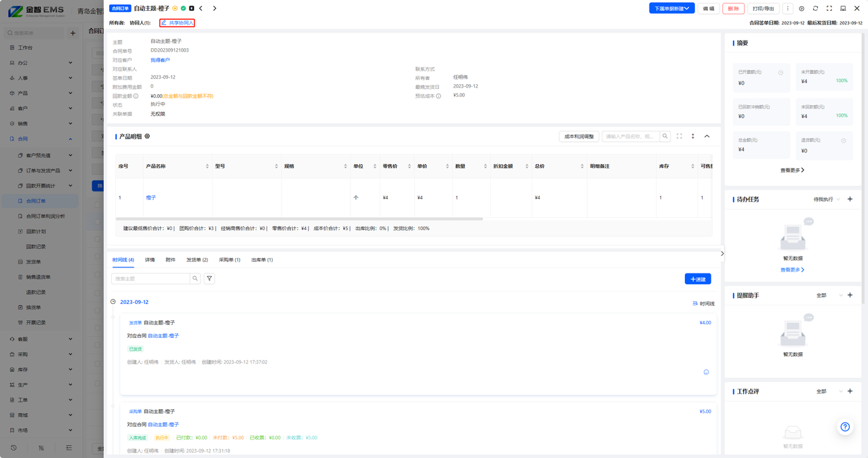Click the info icon in 已开票额 card

[781, 73]
